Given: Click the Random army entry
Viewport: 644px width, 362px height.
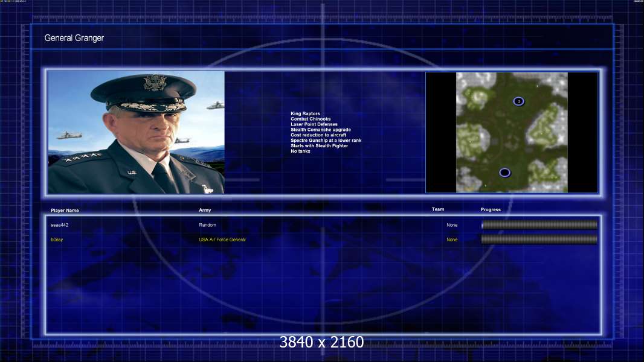Looking at the screenshot, I should [x=207, y=225].
